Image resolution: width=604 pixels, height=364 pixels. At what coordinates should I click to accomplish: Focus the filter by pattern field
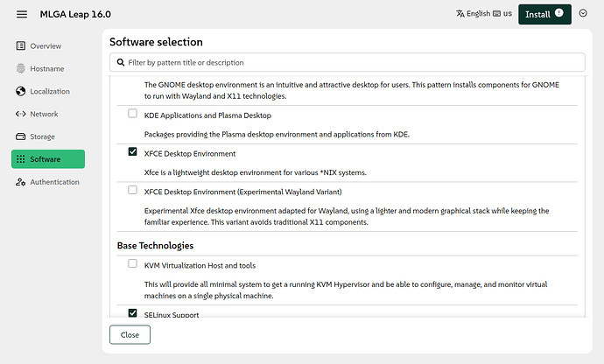[347, 62]
